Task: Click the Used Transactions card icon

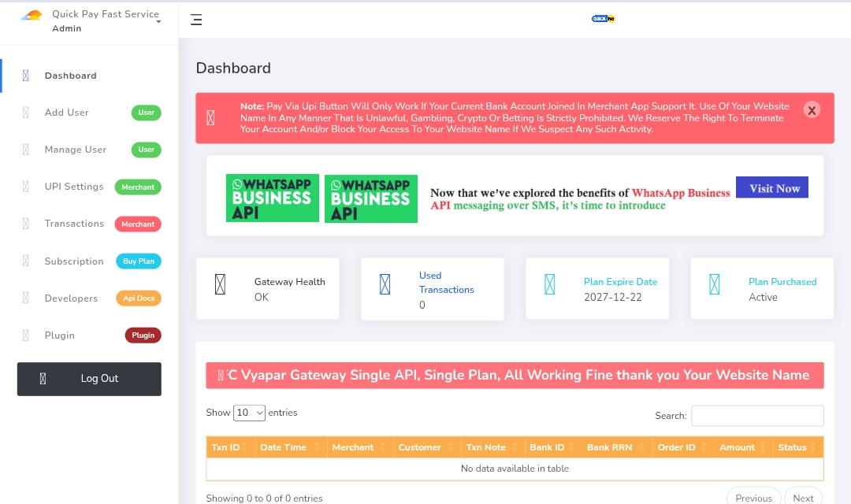Action: point(385,284)
